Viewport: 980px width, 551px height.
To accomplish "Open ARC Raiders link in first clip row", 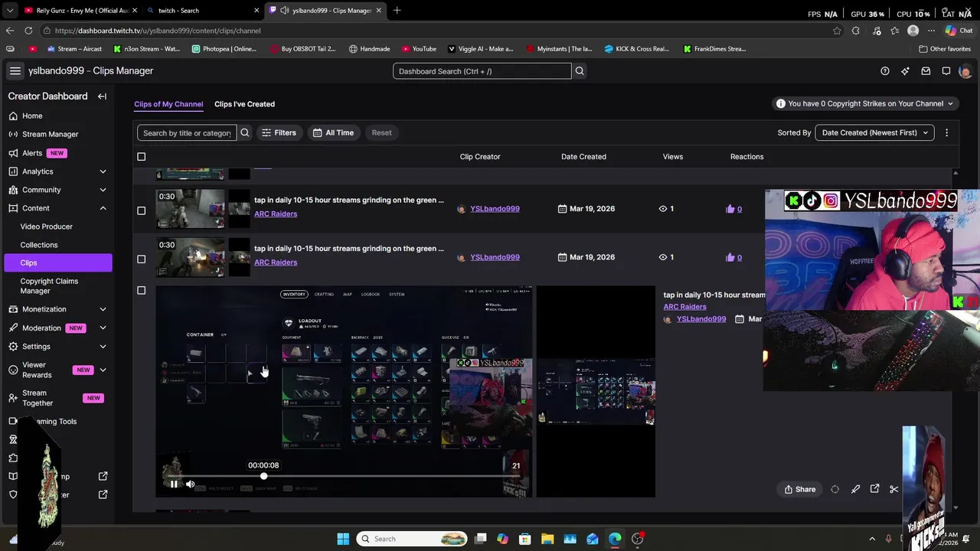I will [276, 214].
